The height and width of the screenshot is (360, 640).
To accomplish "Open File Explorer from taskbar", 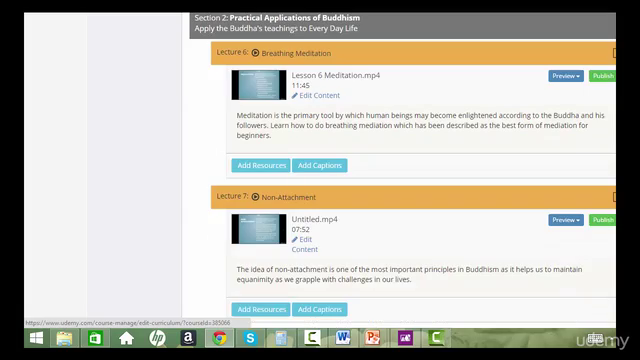I will click(64, 338).
